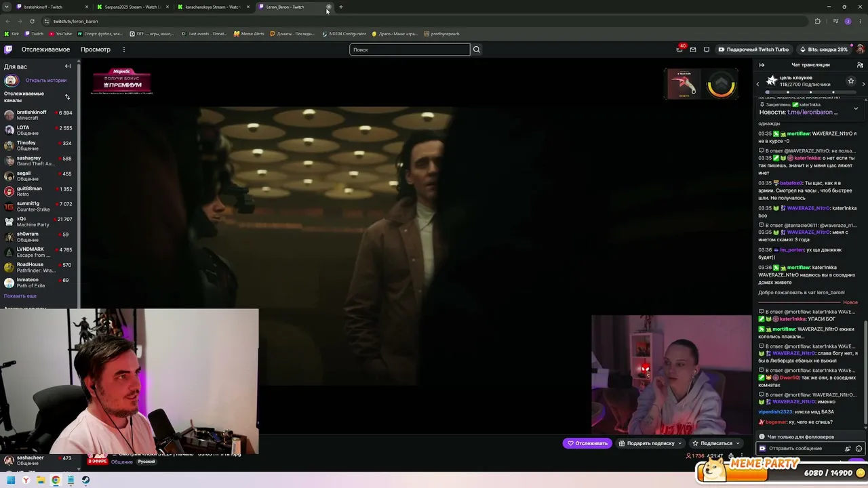This screenshot has height=488, width=868.
Task: Open the stream more-options dots
Action: (742, 456)
